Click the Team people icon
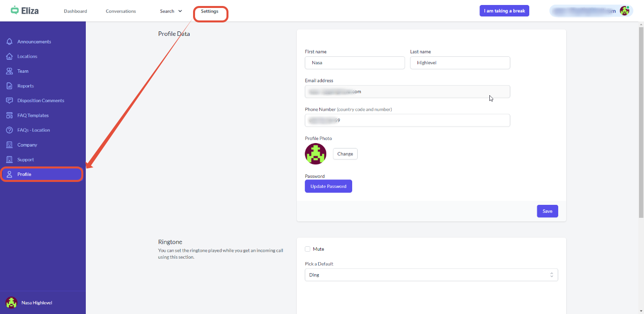Image resolution: width=644 pixels, height=314 pixels. coord(9,71)
